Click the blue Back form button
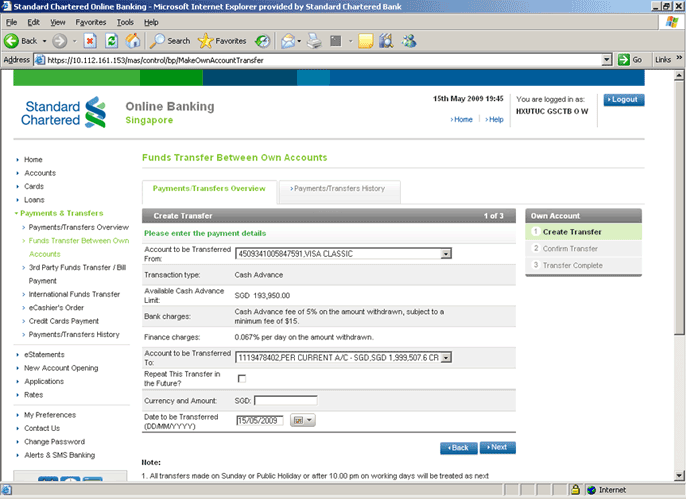This screenshot has width=686, height=499. tap(458, 448)
